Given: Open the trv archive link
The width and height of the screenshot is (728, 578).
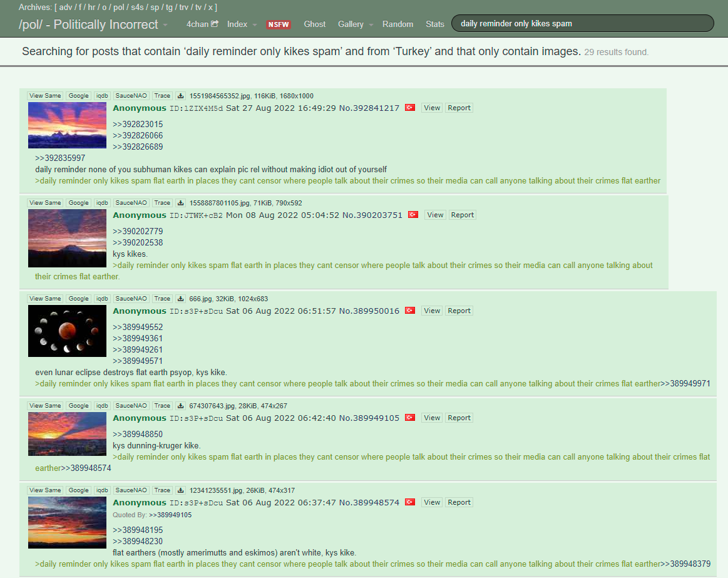Looking at the screenshot, I should tap(184, 8).
